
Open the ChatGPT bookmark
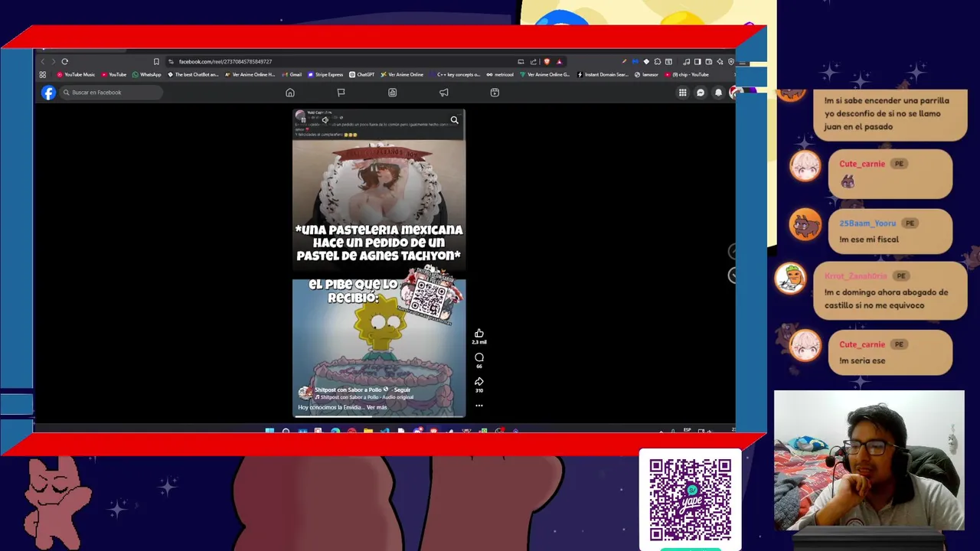(361, 75)
